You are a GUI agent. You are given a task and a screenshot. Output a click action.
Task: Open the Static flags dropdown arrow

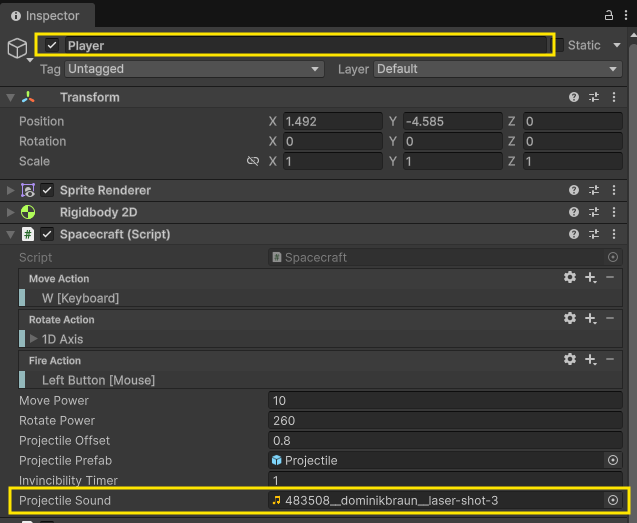[617, 45]
